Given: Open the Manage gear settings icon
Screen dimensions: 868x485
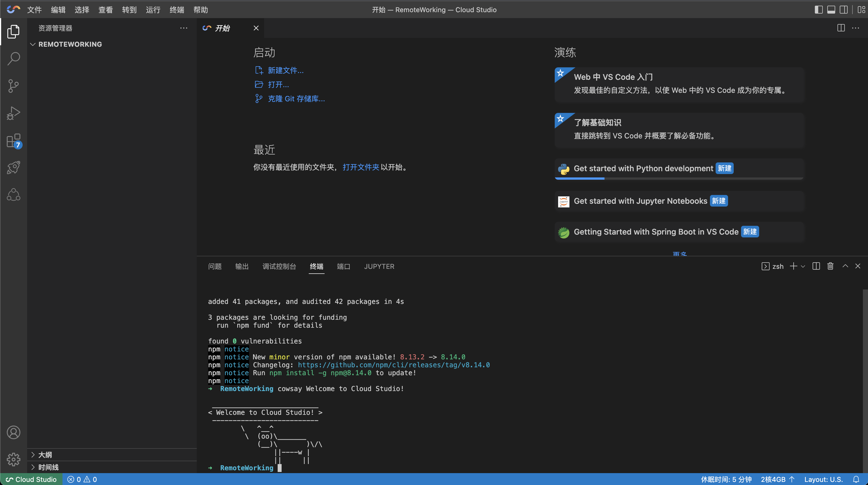Looking at the screenshot, I should (x=14, y=459).
